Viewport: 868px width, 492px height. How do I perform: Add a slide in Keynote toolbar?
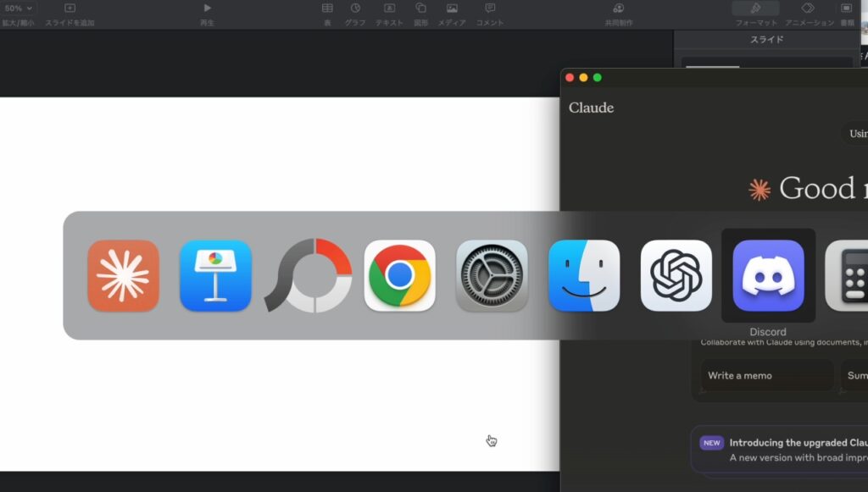click(70, 14)
